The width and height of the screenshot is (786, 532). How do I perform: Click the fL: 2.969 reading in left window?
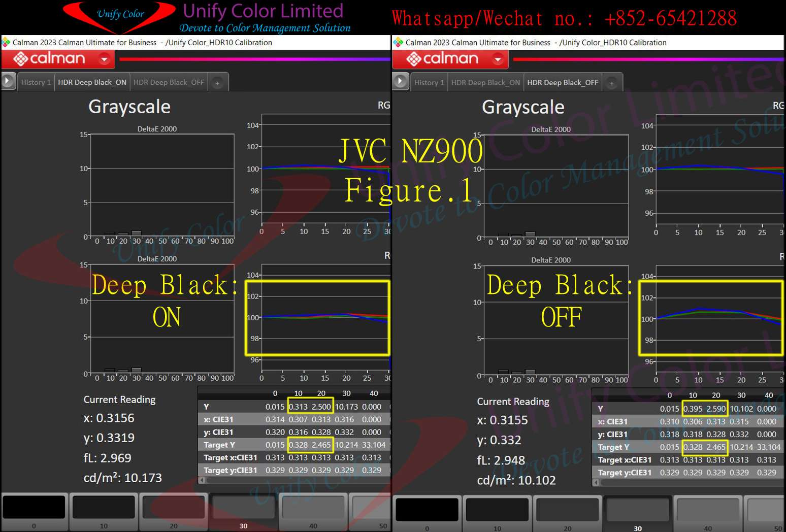point(107,458)
